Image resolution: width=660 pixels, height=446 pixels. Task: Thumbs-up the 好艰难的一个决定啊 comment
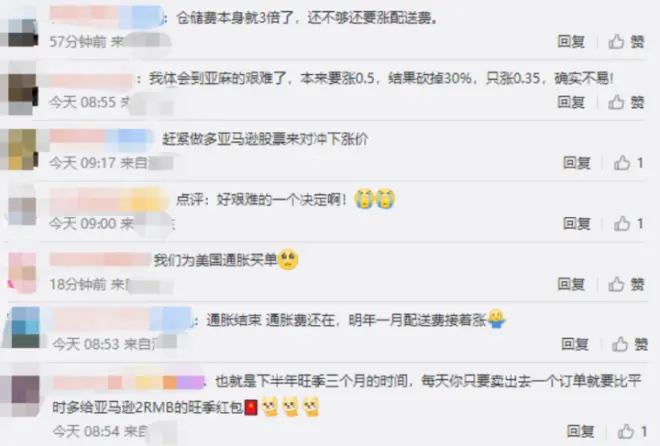coord(628,223)
